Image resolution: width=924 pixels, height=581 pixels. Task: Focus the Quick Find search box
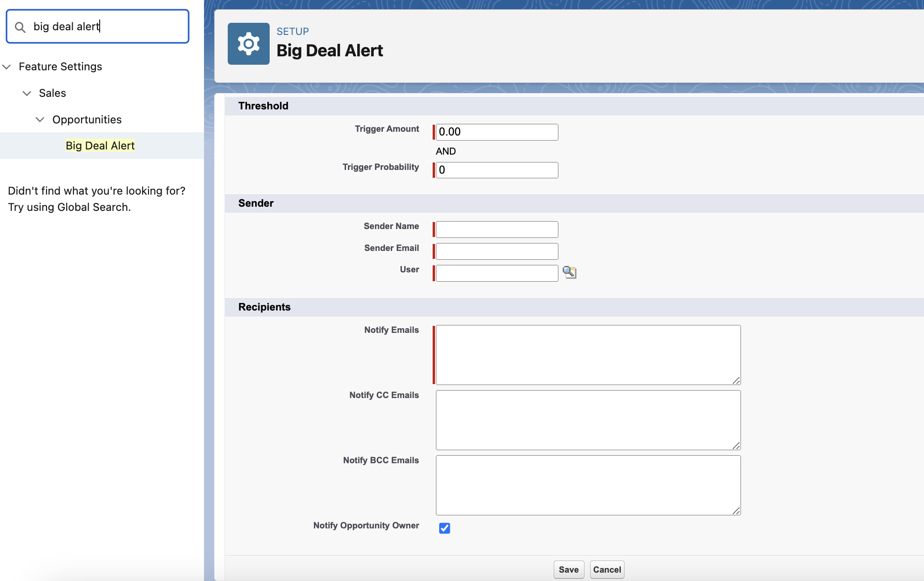[97, 27]
